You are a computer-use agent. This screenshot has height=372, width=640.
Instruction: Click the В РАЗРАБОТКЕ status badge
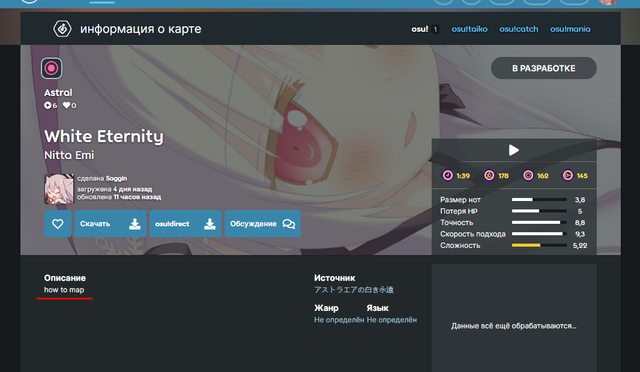coord(544,68)
